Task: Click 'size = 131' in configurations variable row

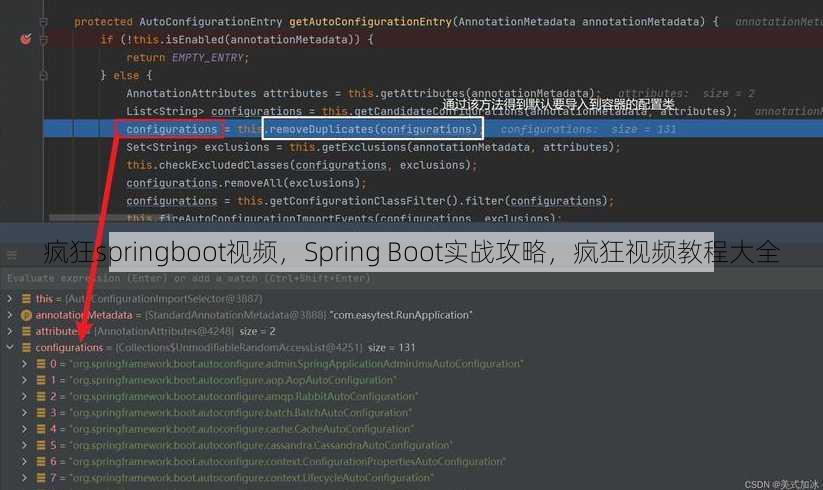Action: pos(392,347)
